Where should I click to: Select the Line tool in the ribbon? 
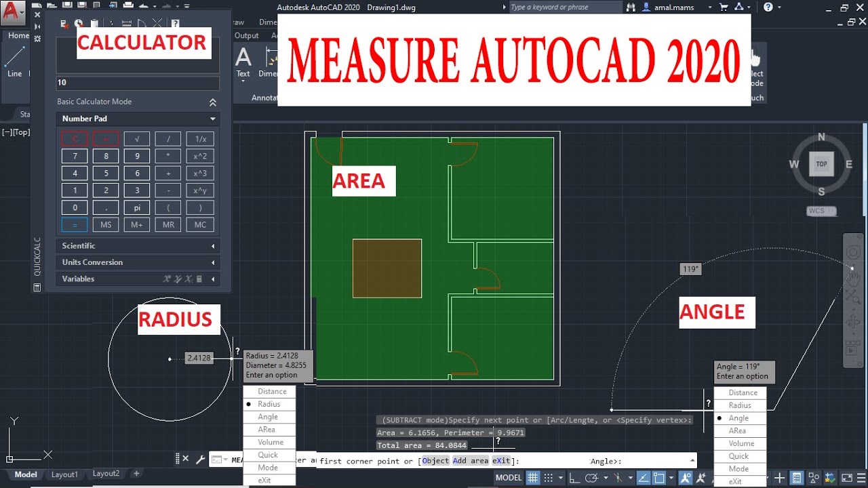(x=14, y=60)
